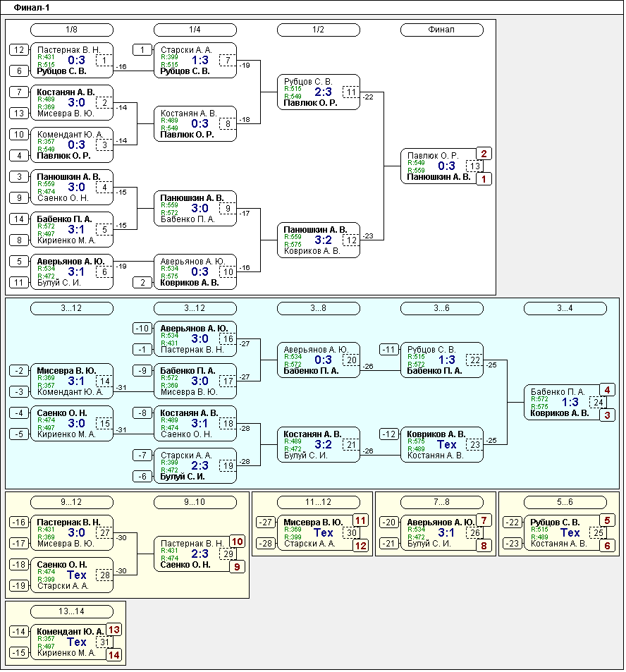The height and width of the screenshot is (672, 626).
Task: Click dashed match number 24 box
Action: coord(598,403)
